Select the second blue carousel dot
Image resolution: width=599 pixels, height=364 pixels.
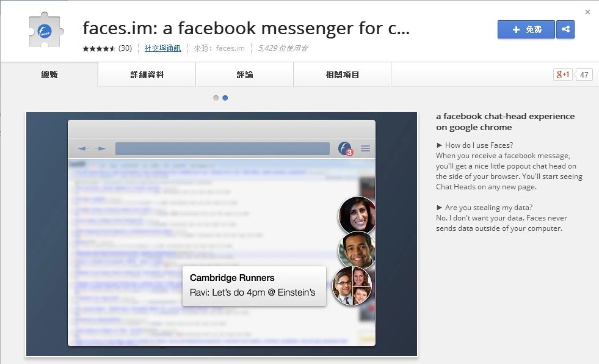pos(225,98)
